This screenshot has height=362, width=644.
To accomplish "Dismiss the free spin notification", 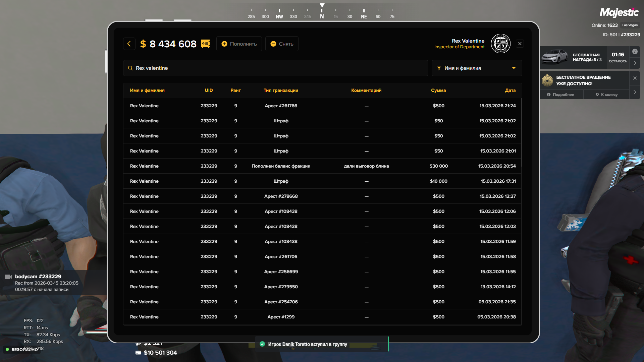I will pyautogui.click(x=635, y=78).
